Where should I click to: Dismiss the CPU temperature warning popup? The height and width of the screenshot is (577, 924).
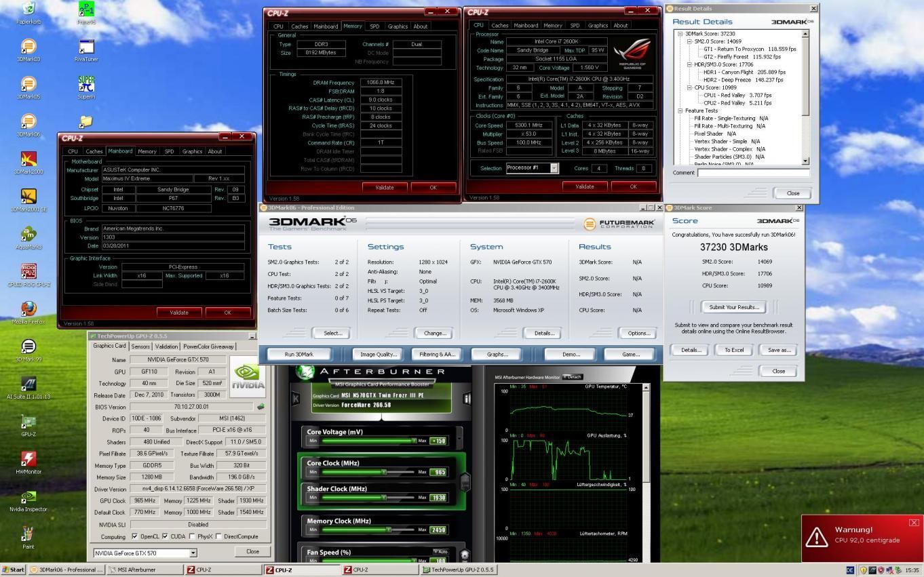click(914, 522)
